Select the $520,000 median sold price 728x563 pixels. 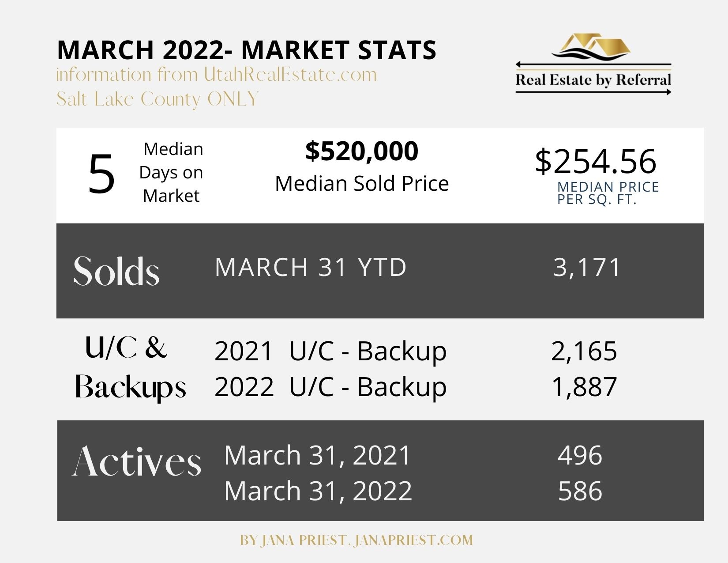362,151
